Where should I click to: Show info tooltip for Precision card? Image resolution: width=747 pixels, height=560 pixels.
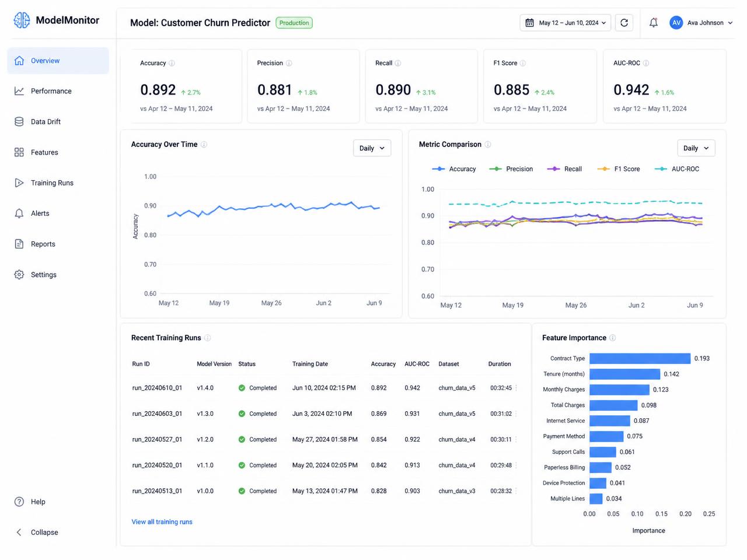(x=289, y=63)
